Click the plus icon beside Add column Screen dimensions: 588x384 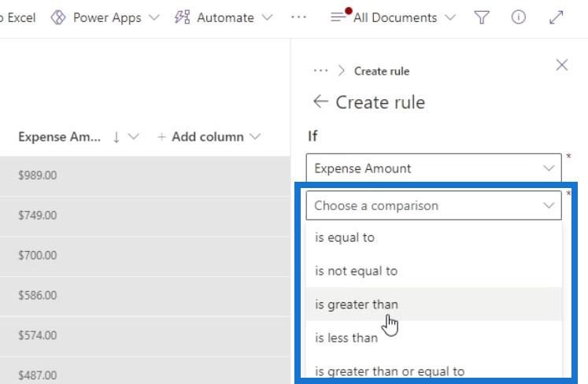click(x=161, y=137)
